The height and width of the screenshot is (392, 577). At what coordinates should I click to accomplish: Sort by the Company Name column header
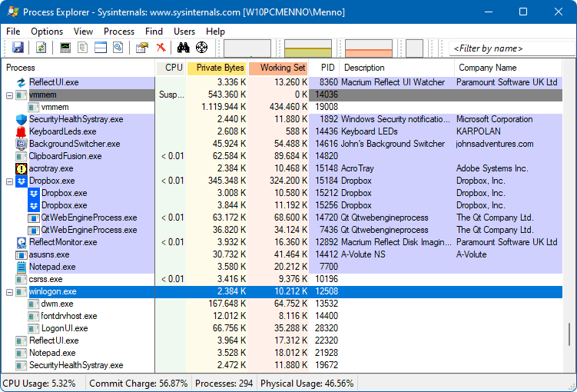click(x=508, y=68)
